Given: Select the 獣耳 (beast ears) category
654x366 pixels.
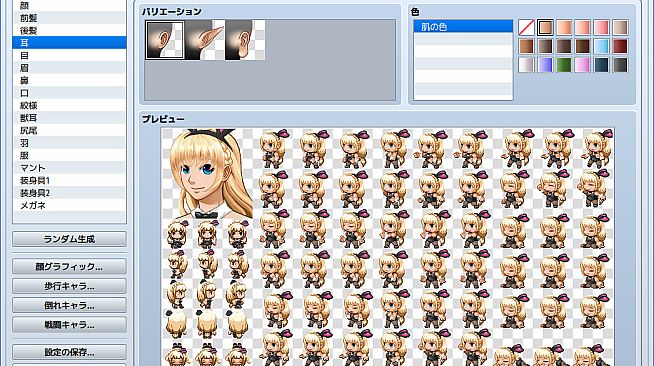Looking at the screenshot, I should 69,118.
